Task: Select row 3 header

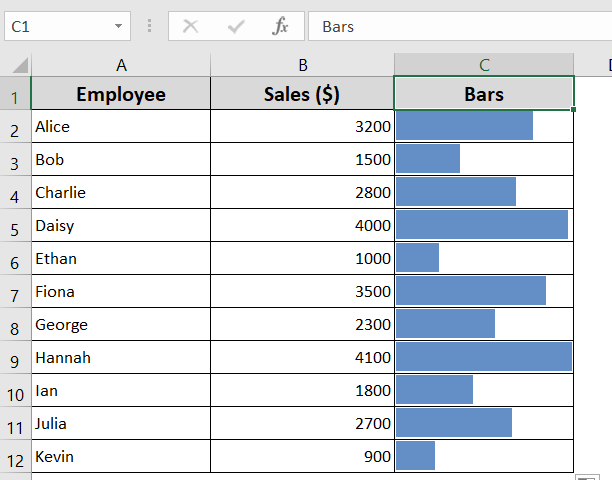Action: (15, 159)
